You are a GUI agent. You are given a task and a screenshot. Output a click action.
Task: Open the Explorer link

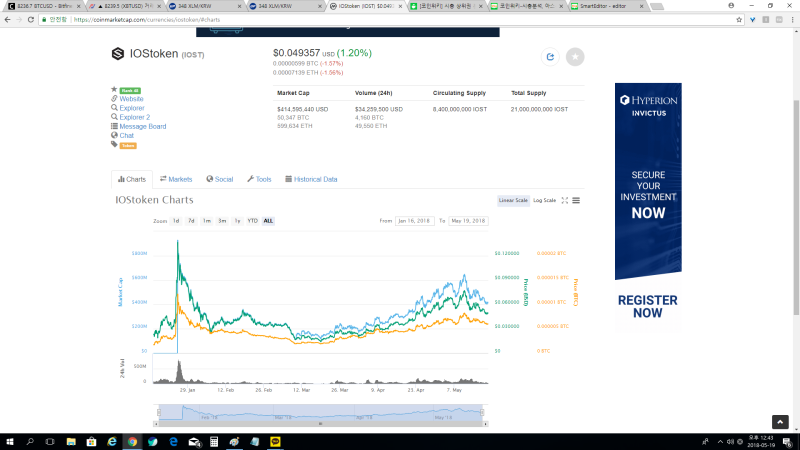(x=132, y=108)
